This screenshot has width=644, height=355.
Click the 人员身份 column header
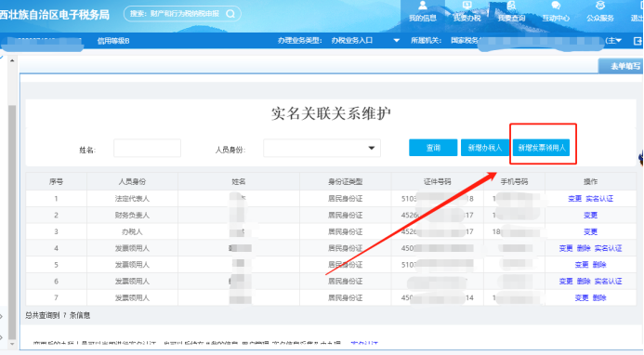(x=132, y=181)
